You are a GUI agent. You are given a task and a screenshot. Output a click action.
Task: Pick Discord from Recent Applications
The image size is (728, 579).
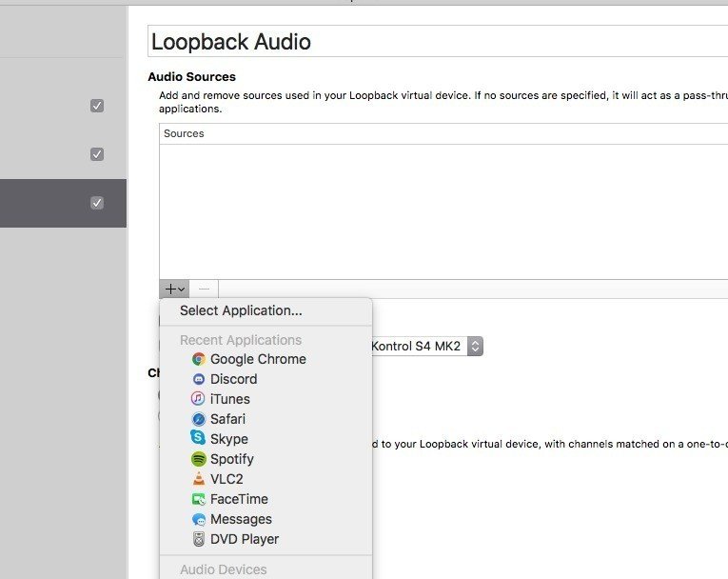pyautogui.click(x=266, y=379)
